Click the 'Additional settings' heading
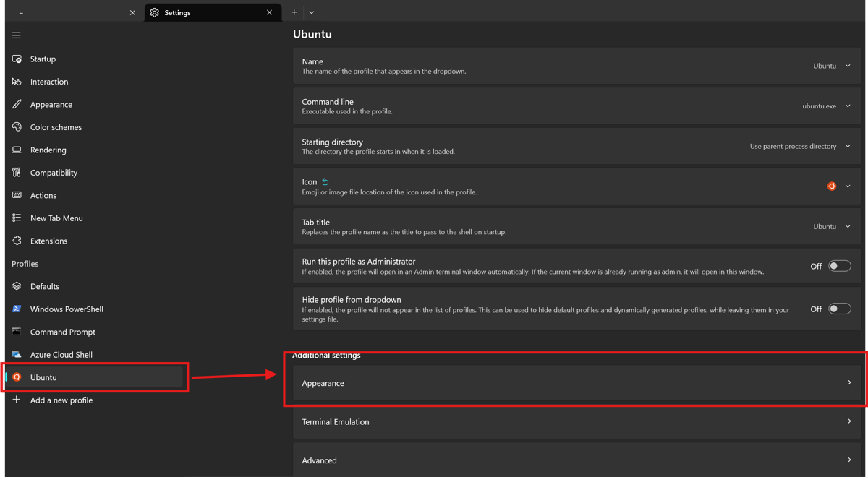Viewport: 868px width, 477px height. (x=326, y=356)
